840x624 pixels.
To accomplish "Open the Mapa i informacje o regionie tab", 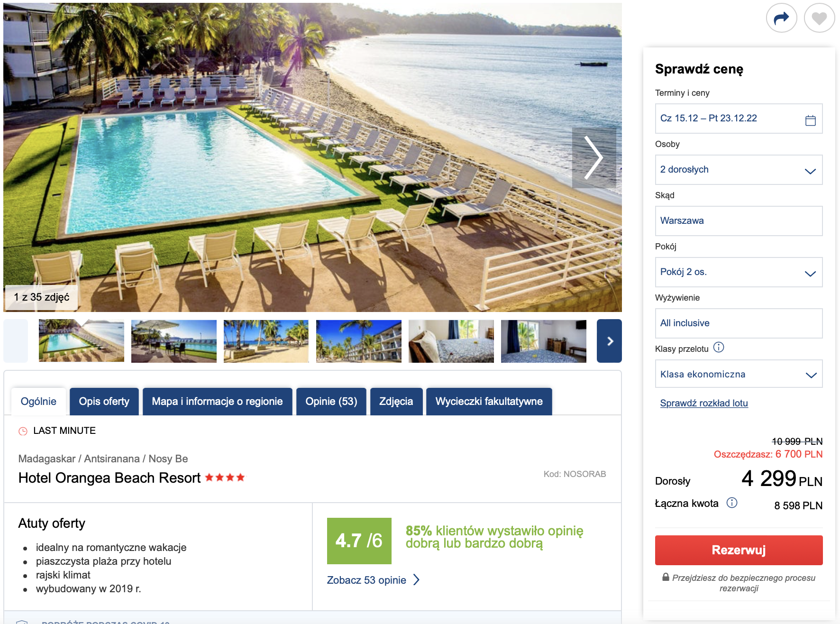I will [x=217, y=402].
